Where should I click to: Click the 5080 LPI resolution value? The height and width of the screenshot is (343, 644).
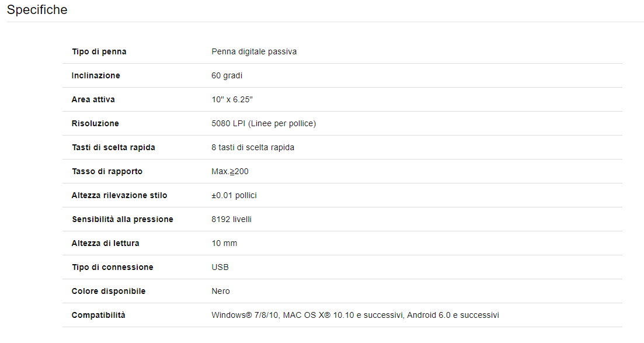point(264,123)
